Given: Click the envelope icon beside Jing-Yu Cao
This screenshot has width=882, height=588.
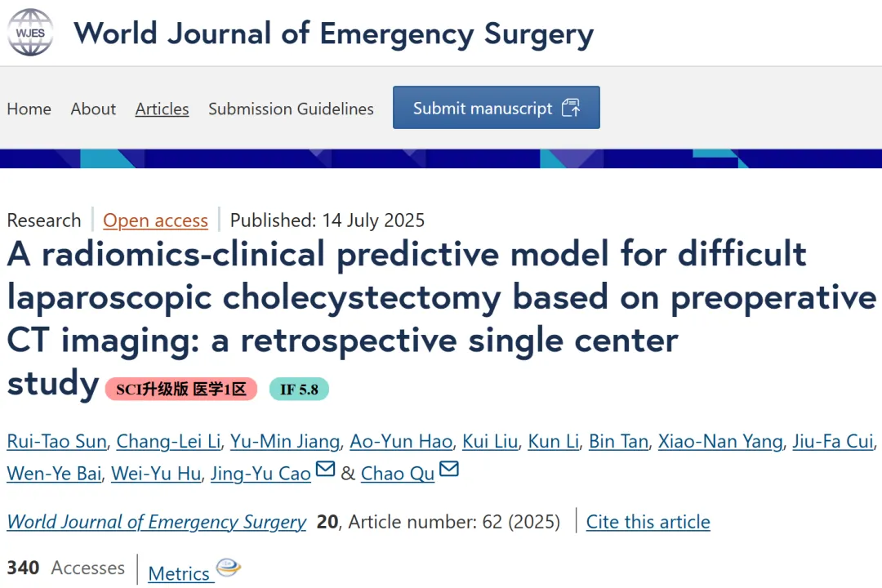Looking at the screenshot, I should pyautogui.click(x=325, y=468).
